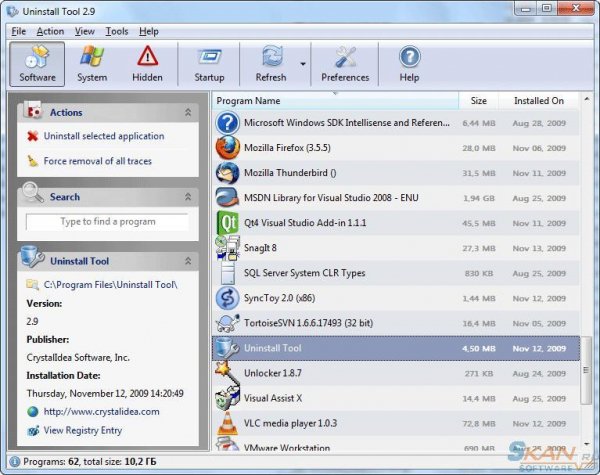Click the TortoiseSVN turtle icon
The height and width of the screenshot is (475, 600).
tap(228, 323)
